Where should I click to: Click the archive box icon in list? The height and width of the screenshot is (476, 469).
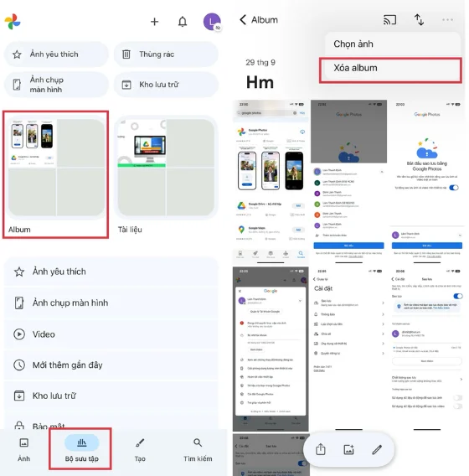tap(19, 396)
